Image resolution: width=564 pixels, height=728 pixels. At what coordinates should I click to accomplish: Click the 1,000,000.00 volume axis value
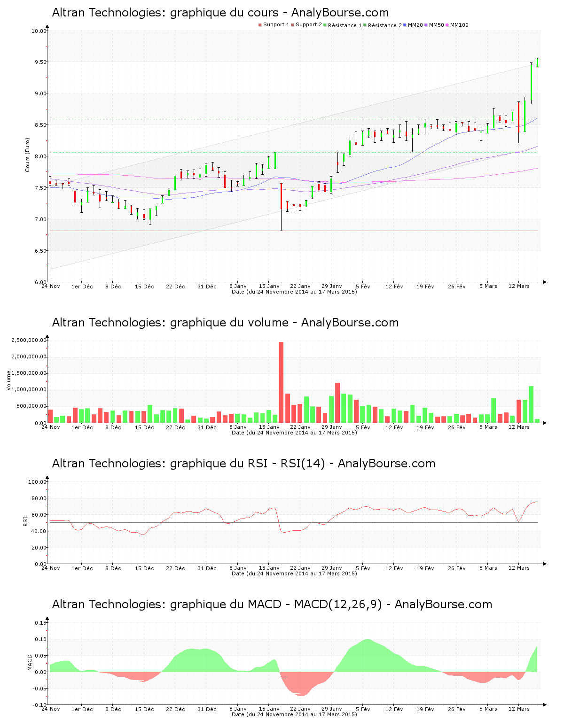point(30,390)
